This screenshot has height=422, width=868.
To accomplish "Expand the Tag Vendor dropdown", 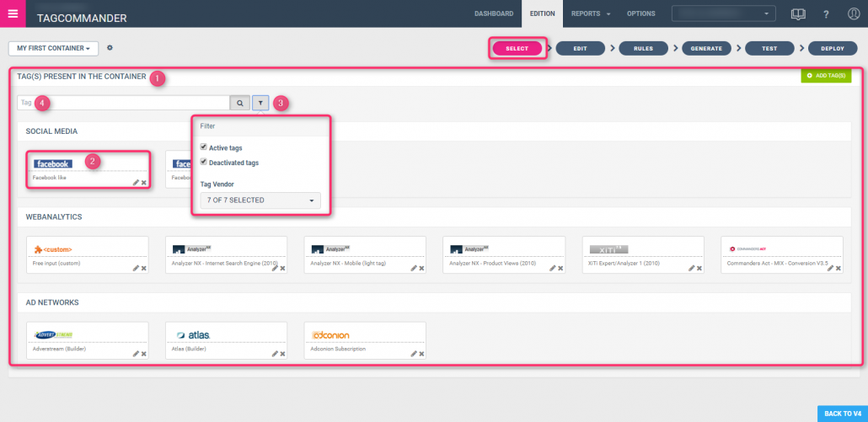I will click(x=260, y=200).
